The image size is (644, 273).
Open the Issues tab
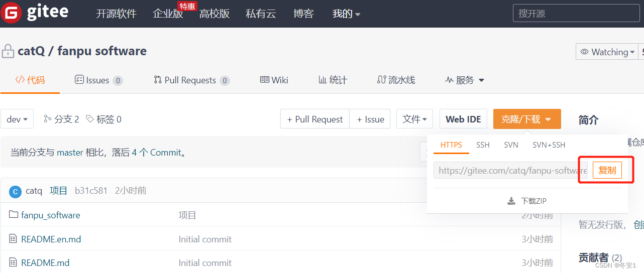(x=98, y=80)
